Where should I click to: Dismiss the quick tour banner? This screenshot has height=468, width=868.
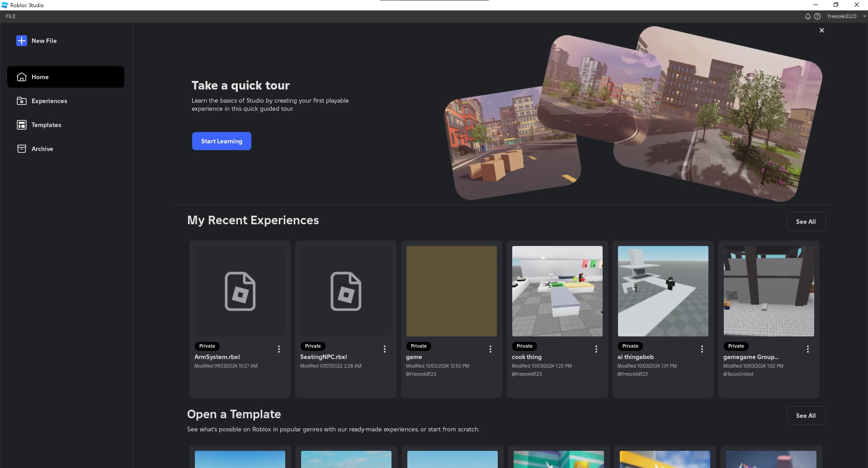click(x=822, y=30)
